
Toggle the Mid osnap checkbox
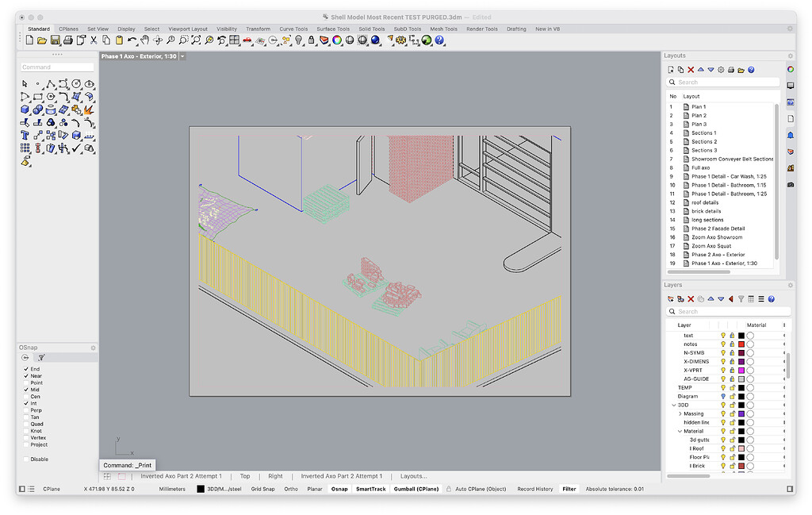(26, 390)
